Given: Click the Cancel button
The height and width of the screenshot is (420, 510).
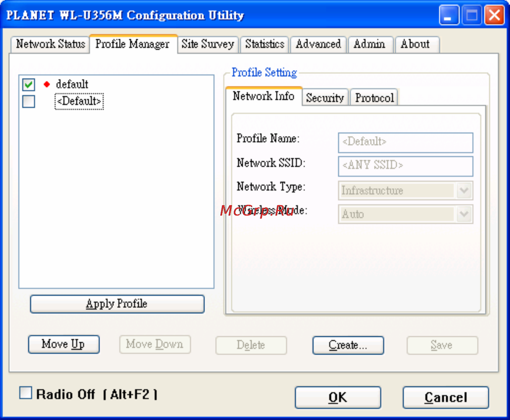Looking at the screenshot, I should click(446, 397).
